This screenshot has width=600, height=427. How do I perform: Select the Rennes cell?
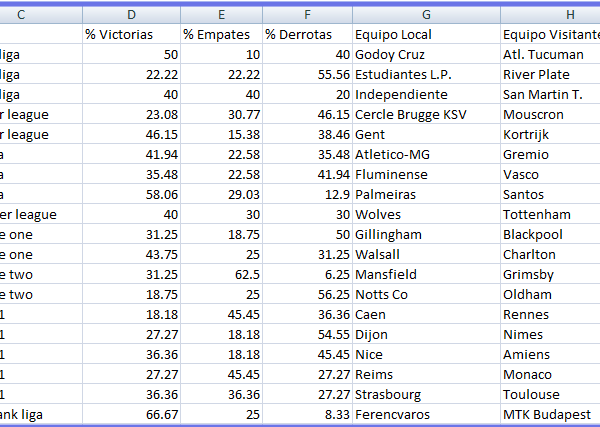point(550,314)
